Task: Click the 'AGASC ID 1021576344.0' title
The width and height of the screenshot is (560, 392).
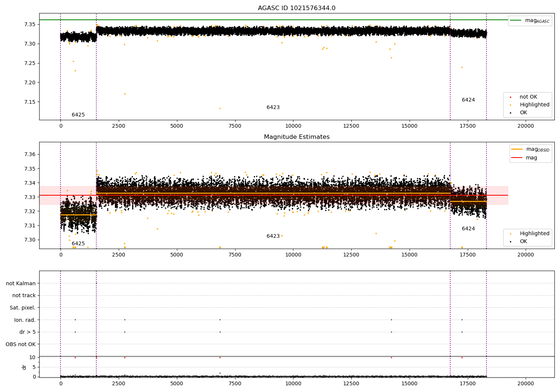Action: 296,8
